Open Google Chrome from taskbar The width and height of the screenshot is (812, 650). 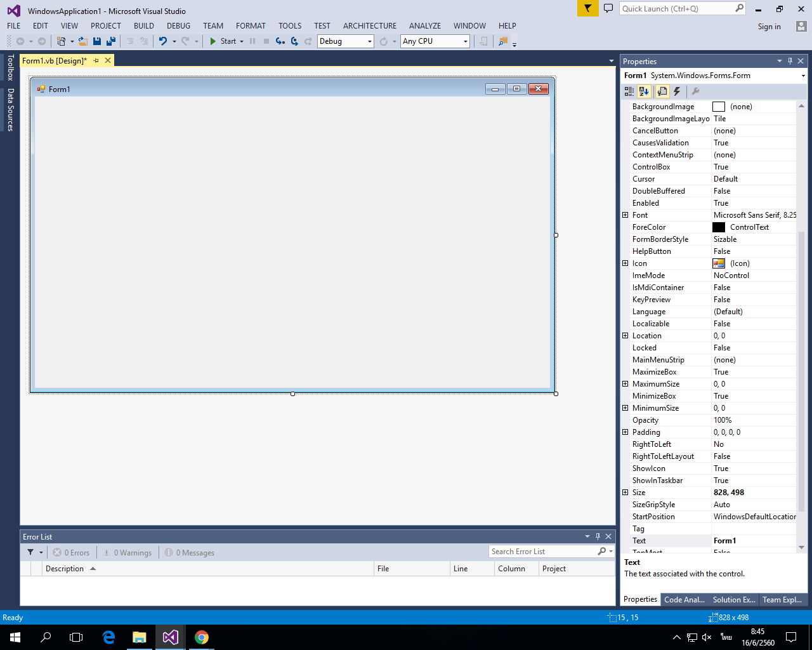point(202,637)
